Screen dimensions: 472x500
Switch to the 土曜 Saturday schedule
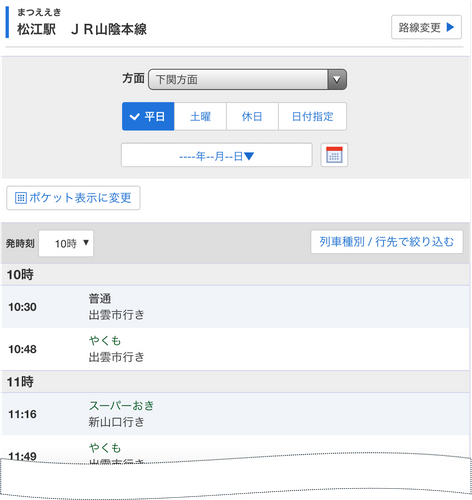[x=200, y=116]
